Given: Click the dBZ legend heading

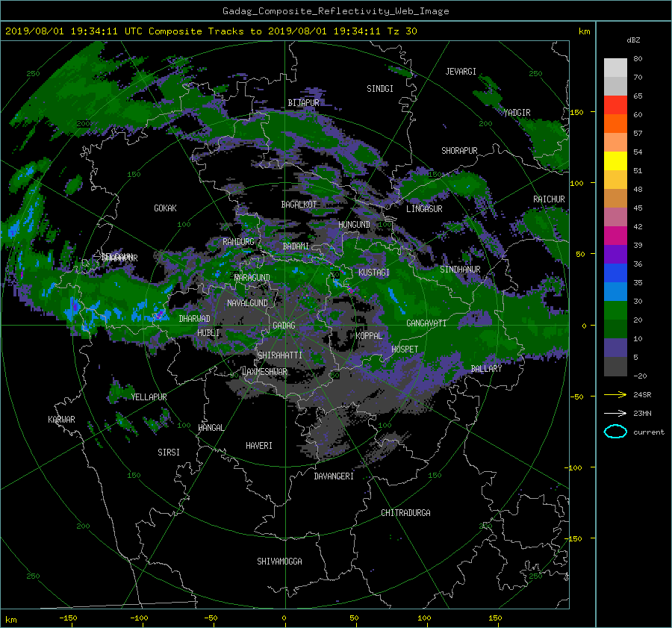Looking at the screenshot, I should pos(633,40).
